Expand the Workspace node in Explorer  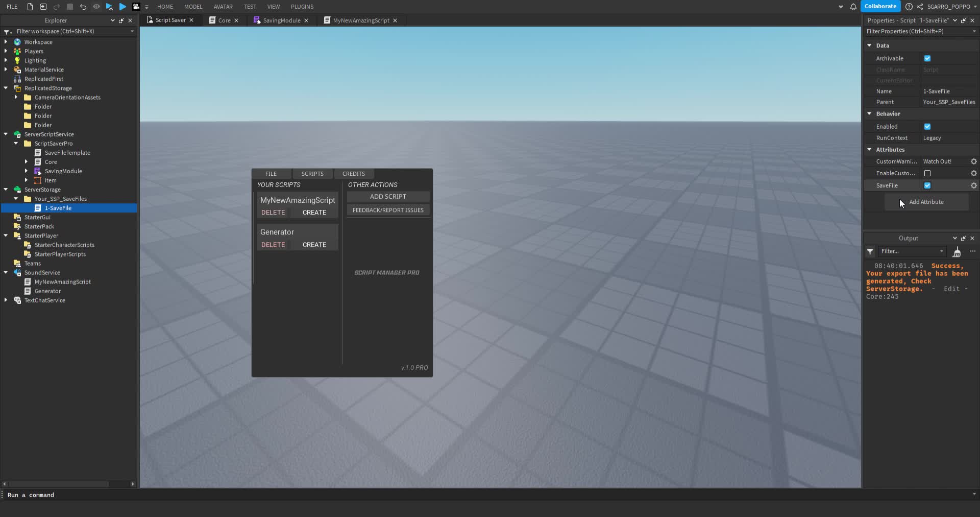tap(6, 41)
